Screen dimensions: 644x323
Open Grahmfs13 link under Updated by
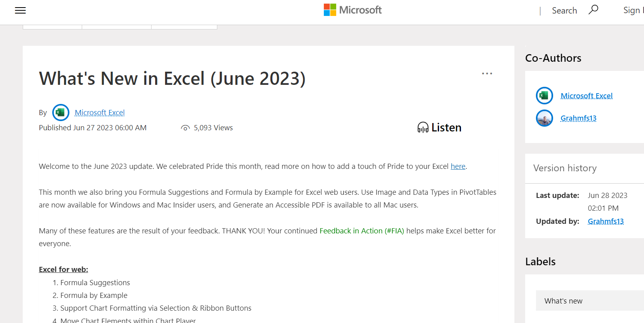point(605,221)
